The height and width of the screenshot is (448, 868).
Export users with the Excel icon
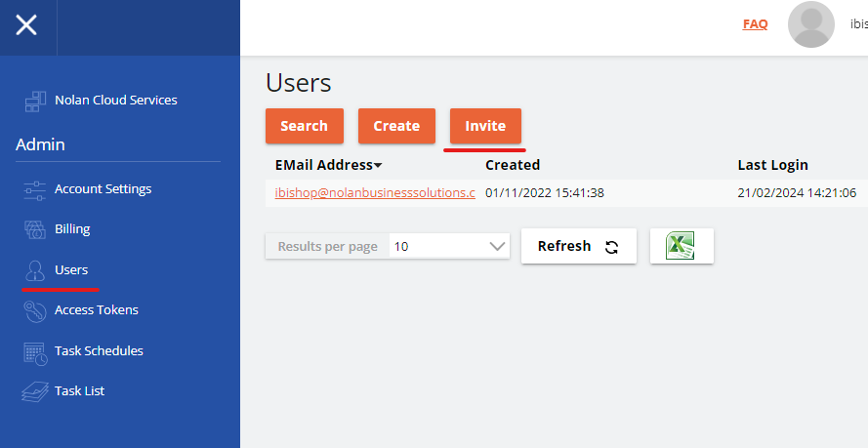pos(681,246)
